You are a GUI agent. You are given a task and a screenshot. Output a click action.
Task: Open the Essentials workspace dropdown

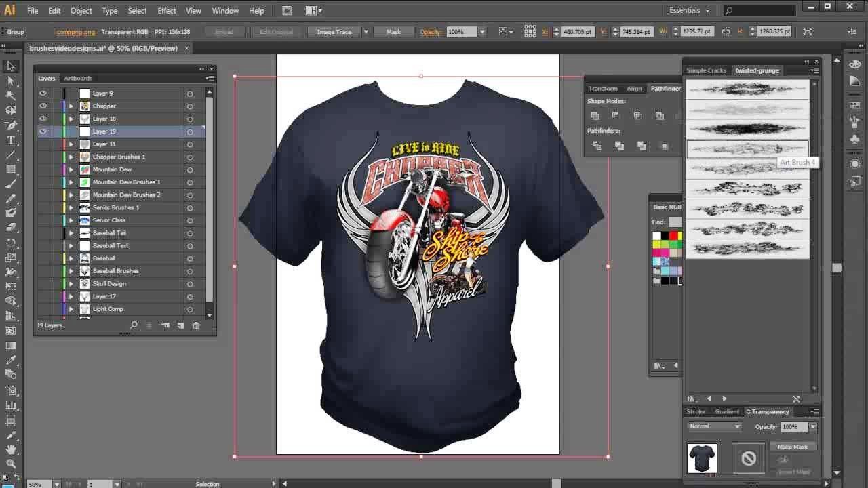click(689, 10)
